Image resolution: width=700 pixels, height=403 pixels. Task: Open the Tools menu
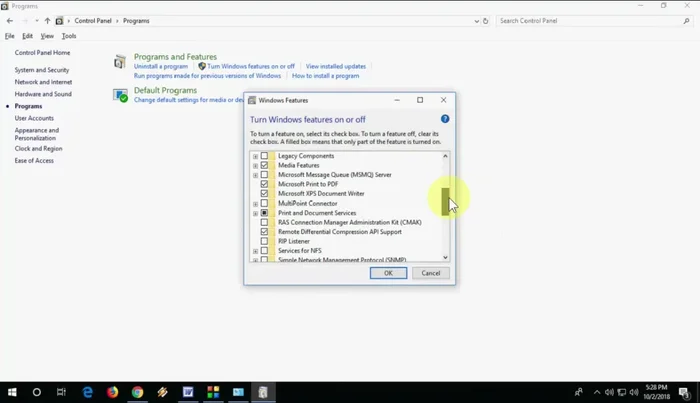(x=69, y=36)
